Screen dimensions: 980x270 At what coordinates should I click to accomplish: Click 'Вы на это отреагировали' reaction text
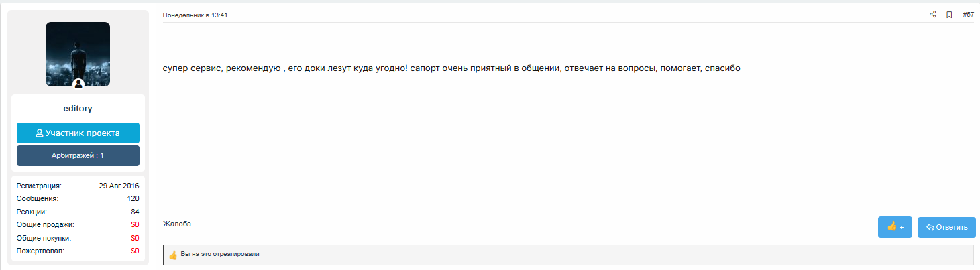pyautogui.click(x=220, y=255)
